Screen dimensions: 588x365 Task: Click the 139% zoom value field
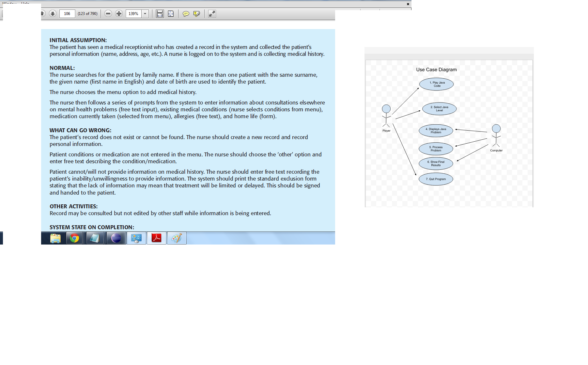click(x=133, y=14)
